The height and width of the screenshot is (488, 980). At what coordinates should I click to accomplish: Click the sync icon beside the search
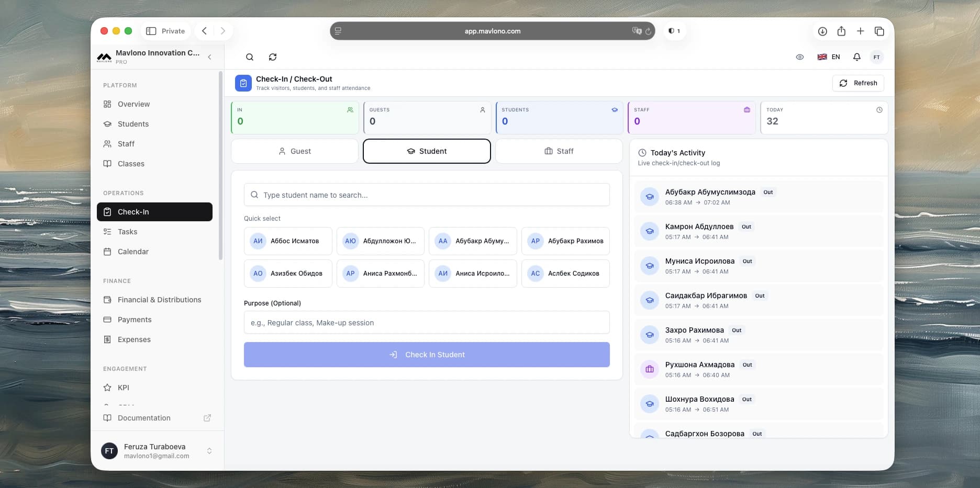click(273, 57)
